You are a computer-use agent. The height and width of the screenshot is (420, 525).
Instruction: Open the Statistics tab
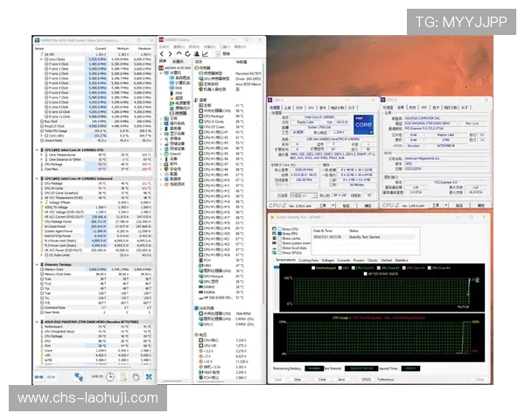[x=402, y=260]
